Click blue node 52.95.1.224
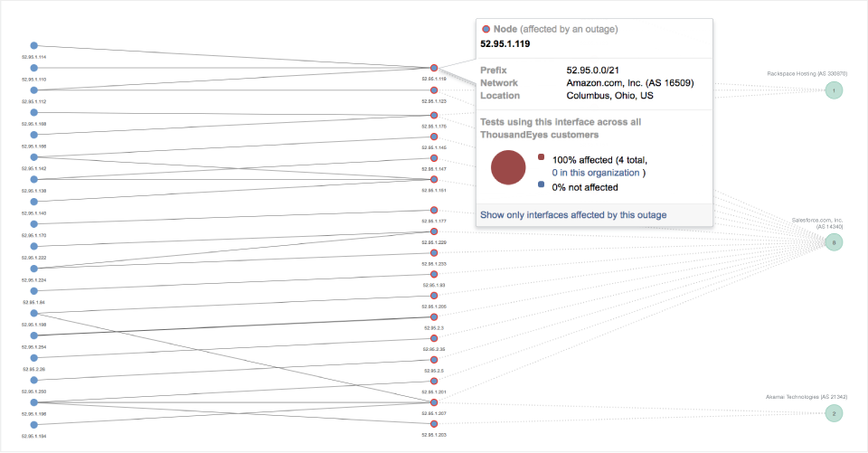The image size is (868, 453). (x=33, y=269)
